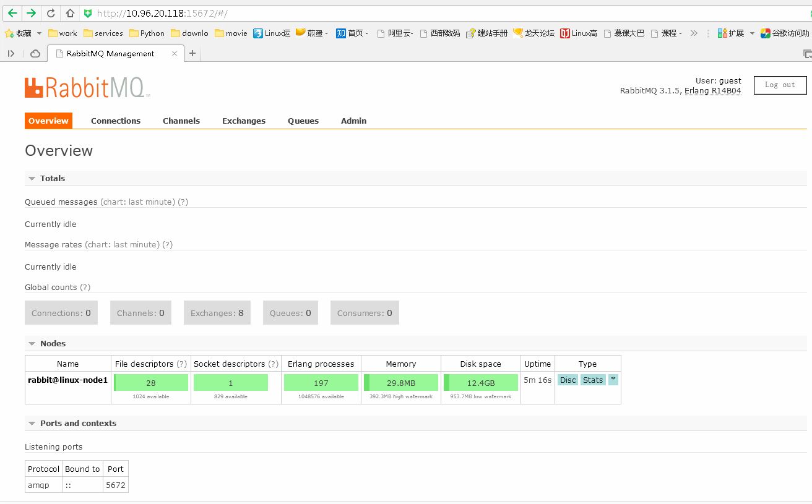812x504 pixels.
Task: Click the Memory 29.8MB usage bar
Action: click(401, 383)
